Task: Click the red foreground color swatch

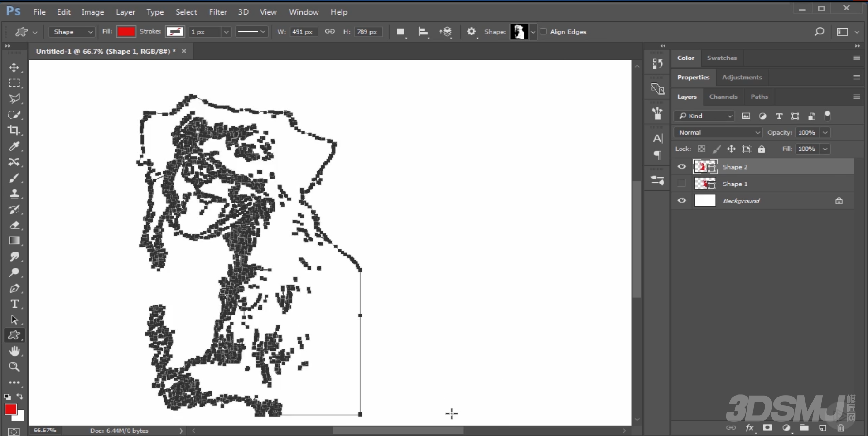Action: [x=10, y=409]
